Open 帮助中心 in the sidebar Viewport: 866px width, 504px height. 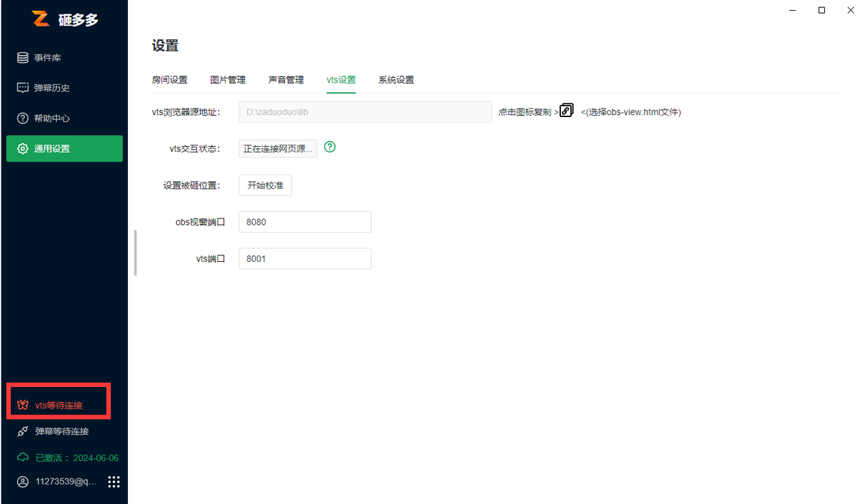[64, 118]
